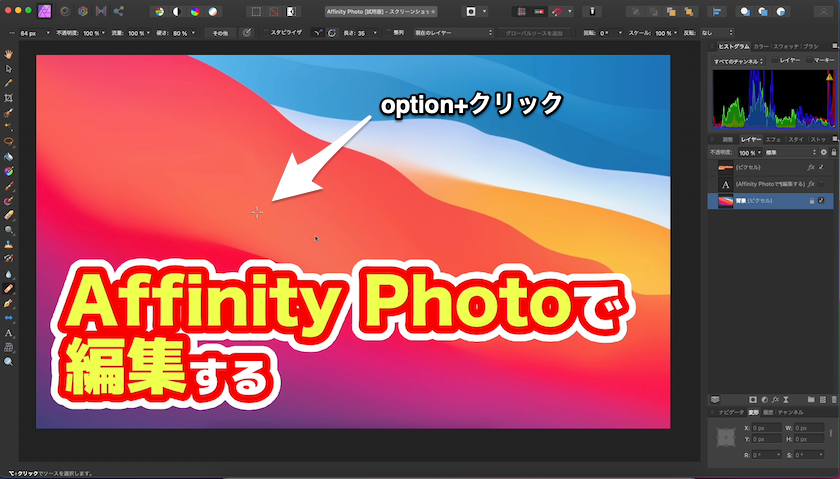Screen dimensions: 840x479
Task: Click the Invert Selection toolbar icon
Action: coord(291,11)
